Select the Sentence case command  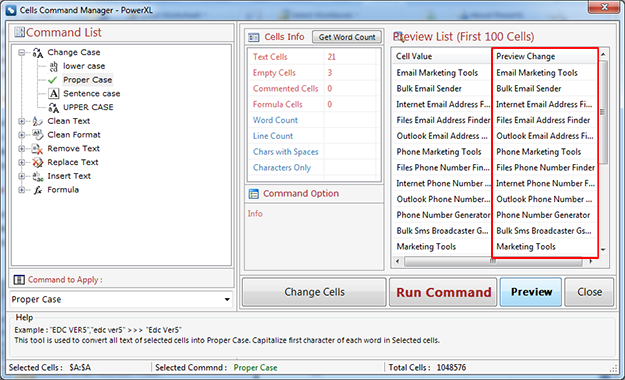tap(92, 94)
